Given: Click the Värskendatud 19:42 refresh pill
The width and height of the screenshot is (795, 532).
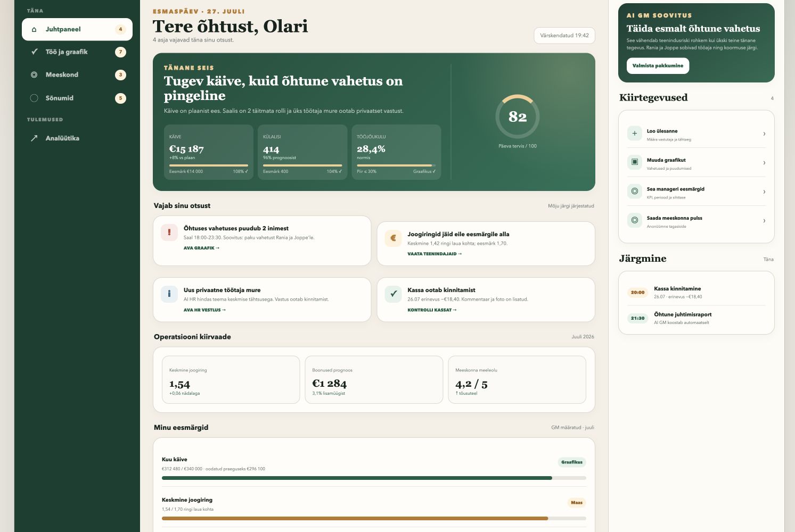Looking at the screenshot, I should pyautogui.click(x=564, y=36).
